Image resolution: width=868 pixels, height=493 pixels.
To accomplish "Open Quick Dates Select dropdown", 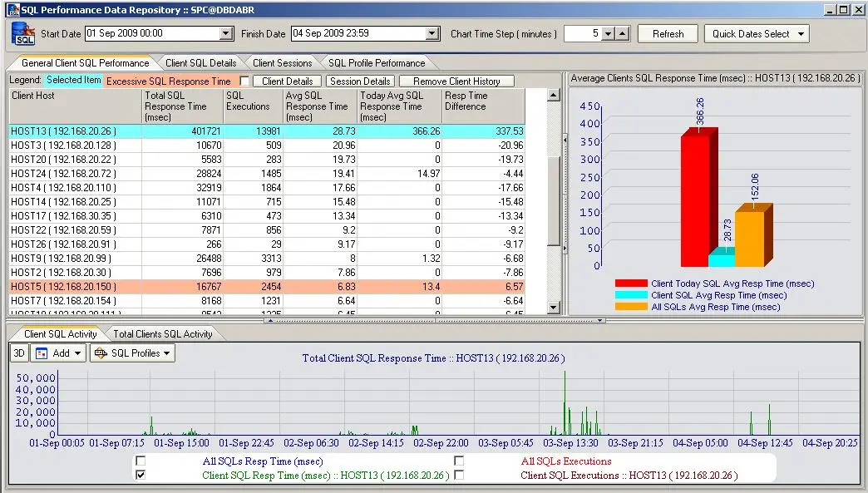I will pyautogui.click(x=757, y=34).
